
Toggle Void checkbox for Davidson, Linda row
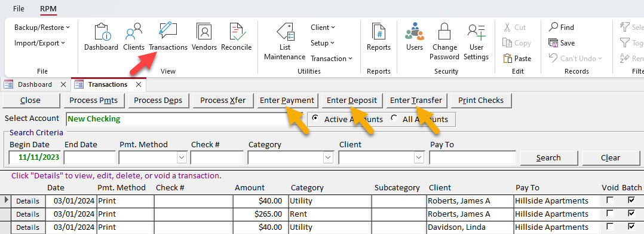(x=611, y=227)
